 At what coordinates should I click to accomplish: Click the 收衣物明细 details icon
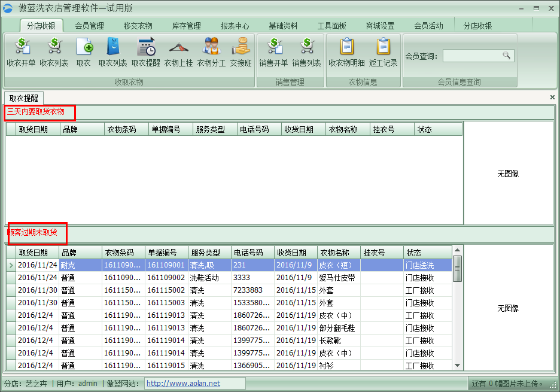coord(346,51)
